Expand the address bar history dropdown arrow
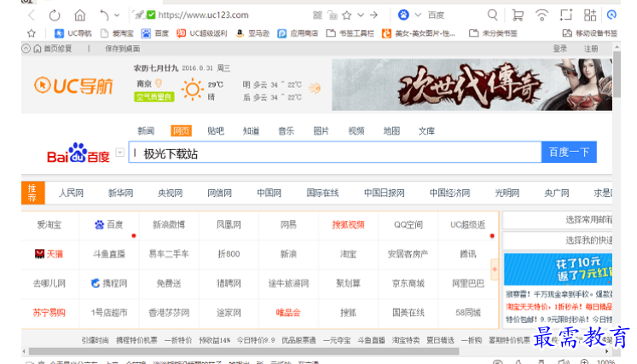This screenshot has width=637, height=364. click(x=361, y=15)
